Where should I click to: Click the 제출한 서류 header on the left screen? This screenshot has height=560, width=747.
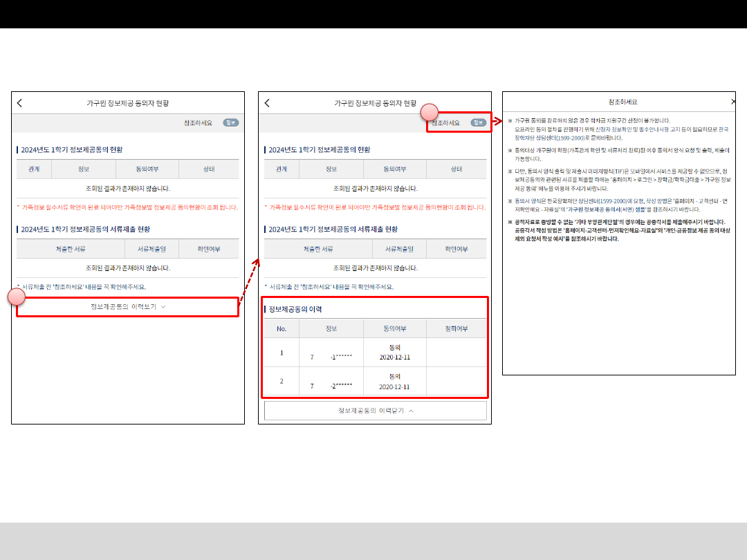point(71,249)
